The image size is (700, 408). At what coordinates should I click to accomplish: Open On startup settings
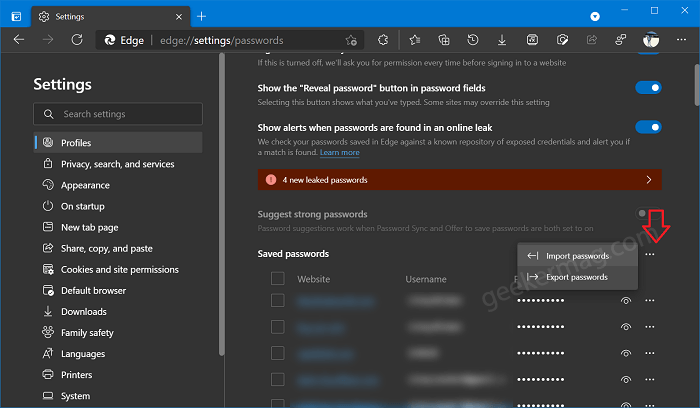(118, 206)
